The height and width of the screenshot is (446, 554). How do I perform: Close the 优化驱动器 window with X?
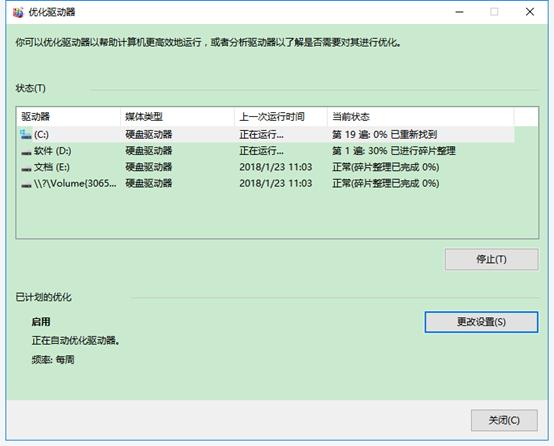coord(530,12)
